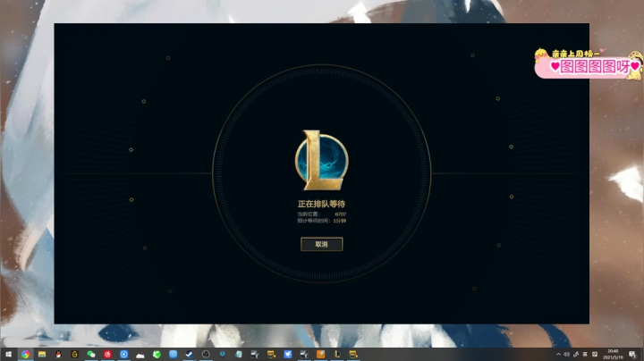Click the 正在排队等待 heading text
Image resolution: width=644 pixels, height=361 pixels.
point(321,204)
